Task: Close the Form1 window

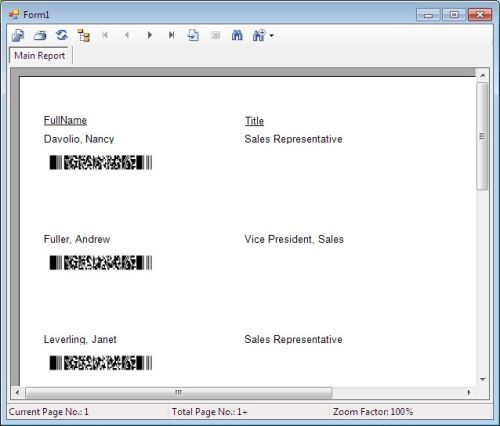Action: [x=480, y=15]
